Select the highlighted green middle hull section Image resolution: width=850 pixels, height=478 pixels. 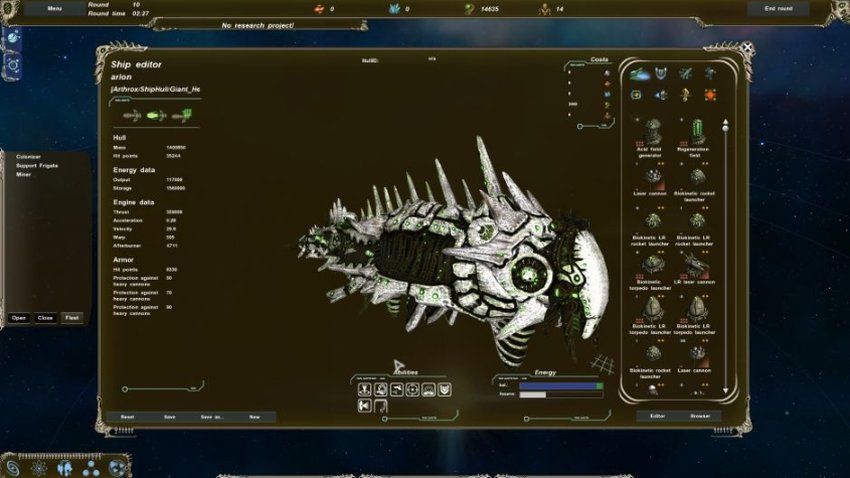156,115
